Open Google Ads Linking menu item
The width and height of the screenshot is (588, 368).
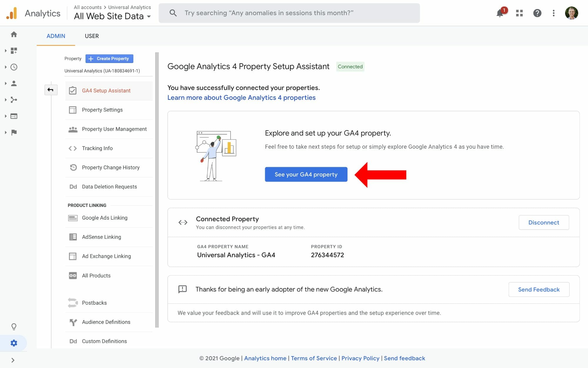[109, 218]
